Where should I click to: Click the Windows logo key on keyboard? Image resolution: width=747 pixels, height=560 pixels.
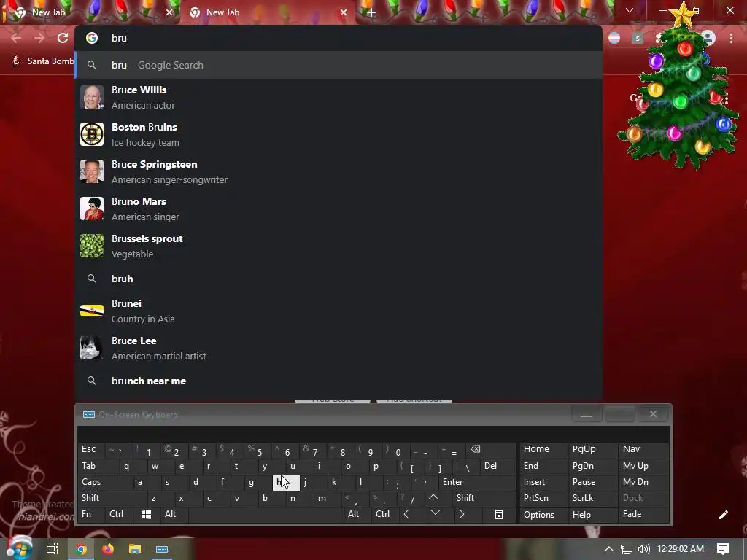point(146,514)
